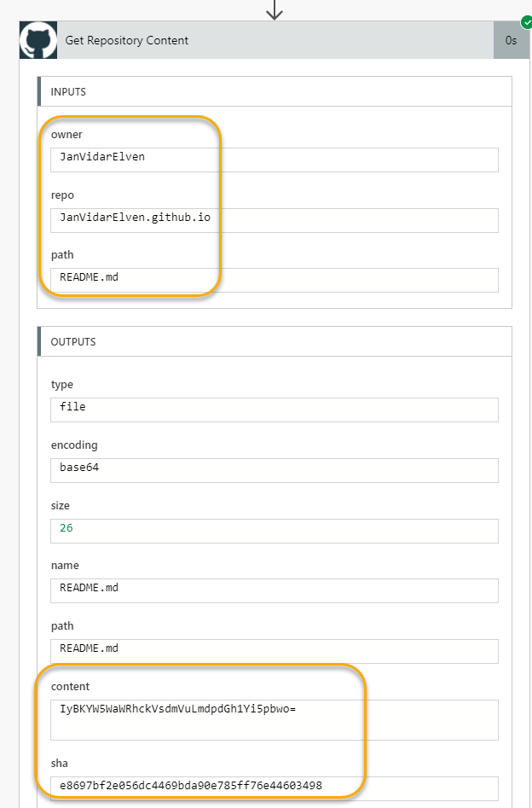Click the arrow connector above the action
Viewport: 532px width, 808px height.
[x=275, y=9]
